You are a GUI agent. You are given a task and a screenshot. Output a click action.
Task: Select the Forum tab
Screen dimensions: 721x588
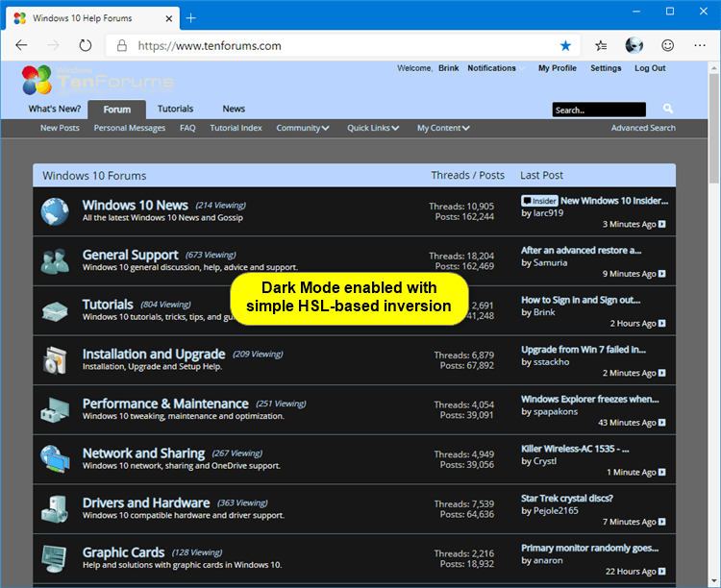116,110
